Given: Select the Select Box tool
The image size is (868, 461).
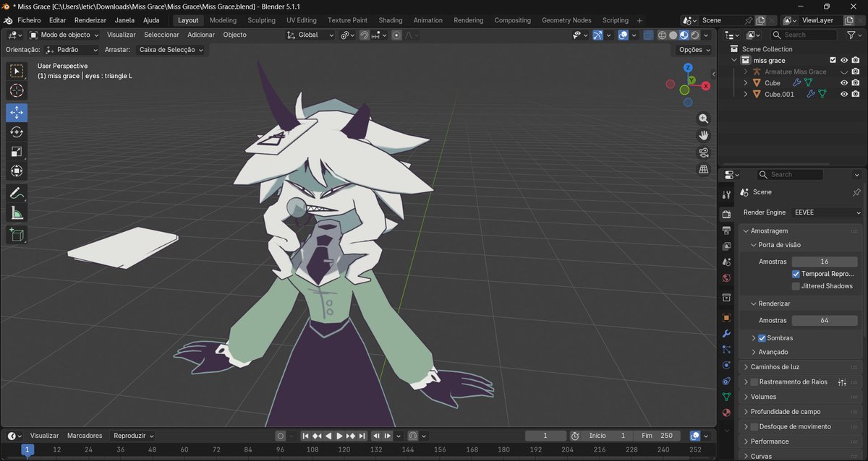Looking at the screenshot, I should [17, 71].
